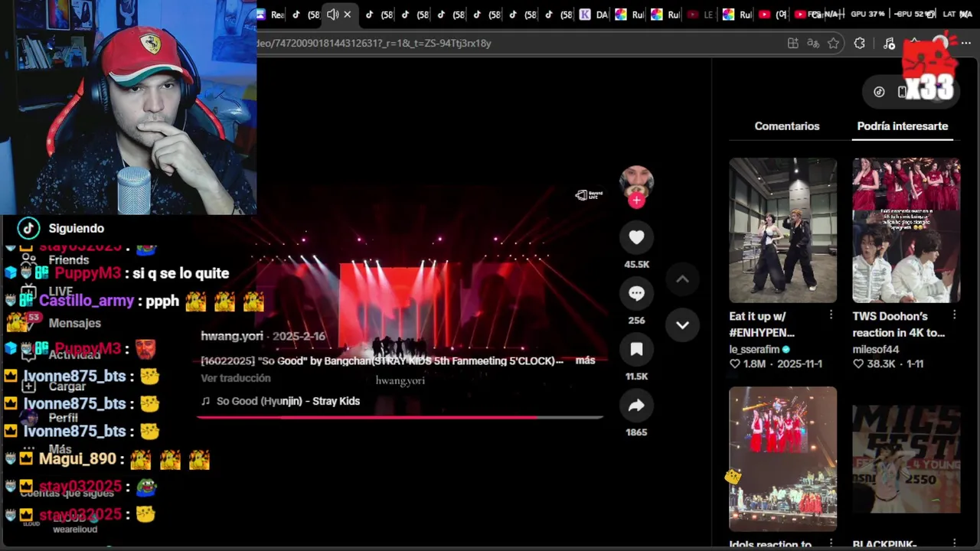Open Friends in the TikTok sidebar
This screenshot has width=980, height=551.
68,260
